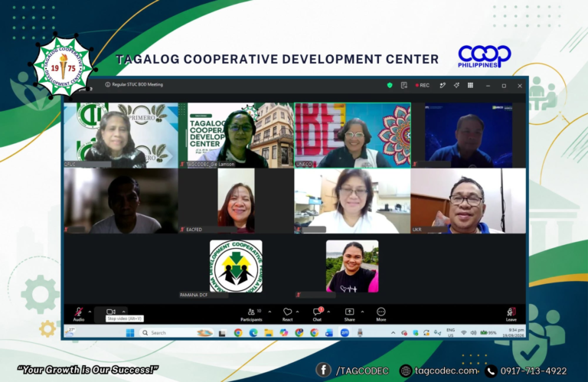Click the green encryption shield icon
Viewport: 588px width, 382px height.
[390, 86]
